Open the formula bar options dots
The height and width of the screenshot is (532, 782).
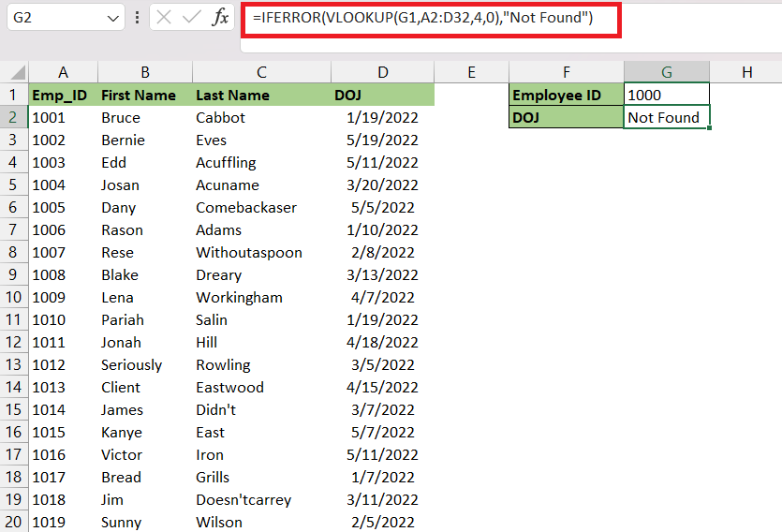[137, 18]
